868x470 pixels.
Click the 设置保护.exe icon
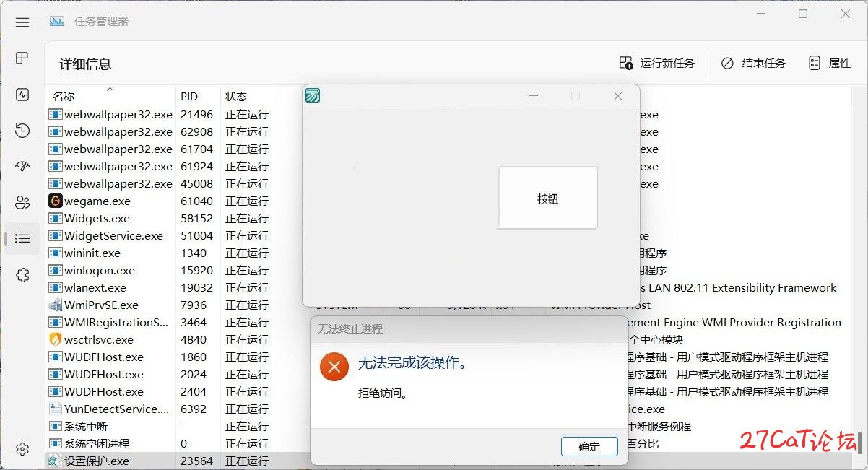point(55,461)
